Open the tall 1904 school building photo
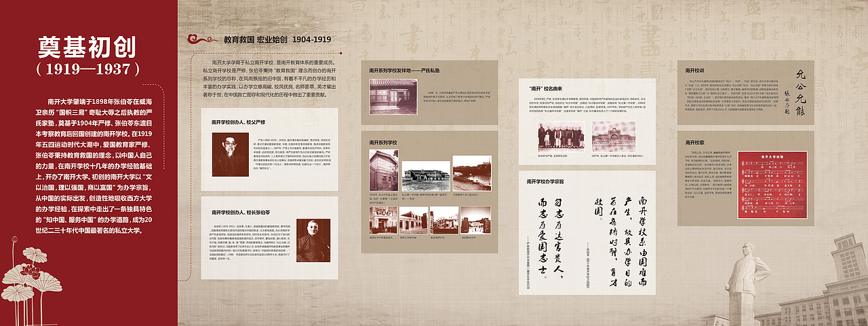Image resolution: width=868 pixels, height=326 pixels. click(384, 170)
